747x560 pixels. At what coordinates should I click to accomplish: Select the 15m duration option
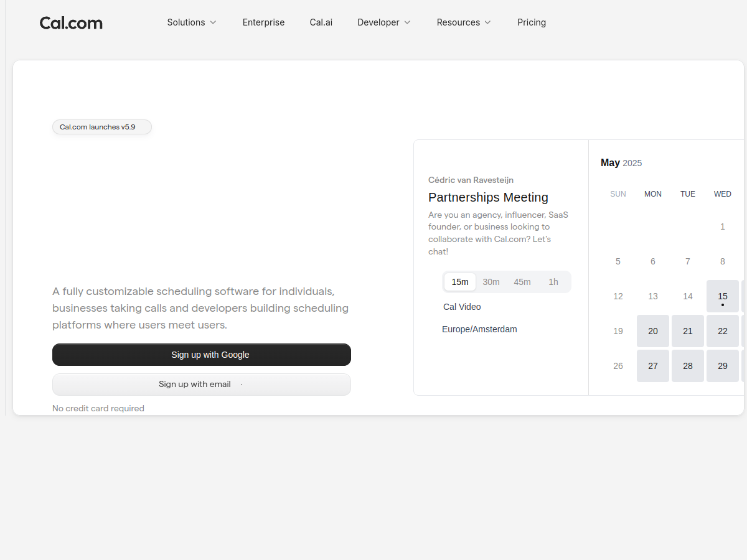coord(460,282)
